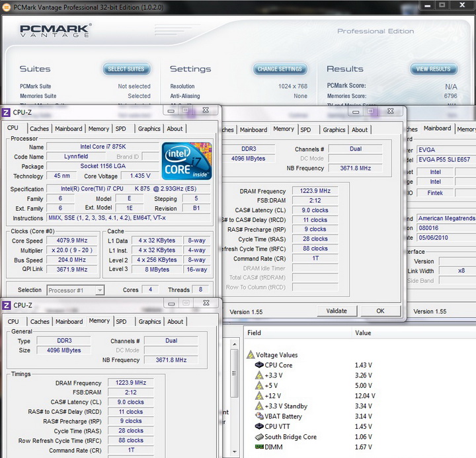Open Graphics tab in middle CPU-Z memory window
476x458 pixels.
pos(334,130)
